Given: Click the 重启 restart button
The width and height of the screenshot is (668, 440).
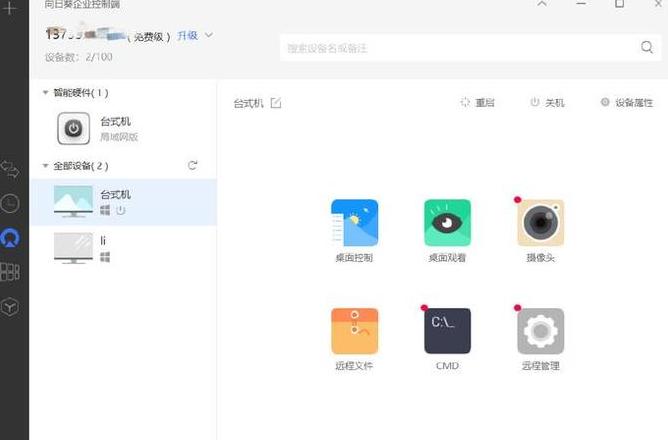Looking at the screenshot, I should tap(478, 103).
